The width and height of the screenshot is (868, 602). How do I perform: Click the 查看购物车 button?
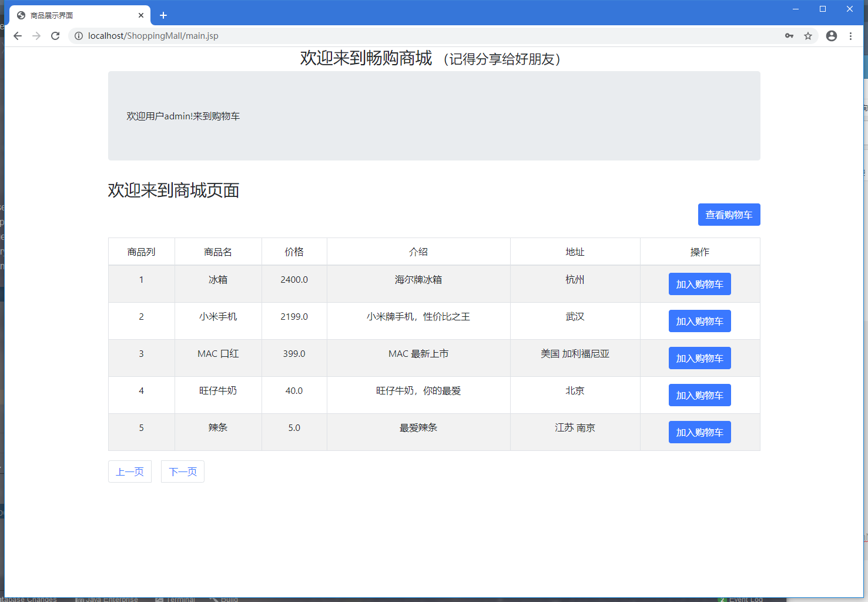coord(729,215)
